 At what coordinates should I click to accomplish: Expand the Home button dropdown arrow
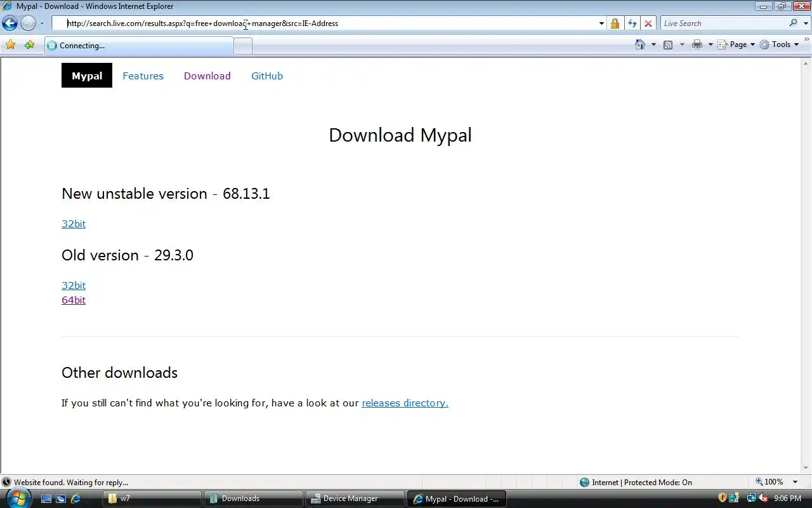[653, 44]
